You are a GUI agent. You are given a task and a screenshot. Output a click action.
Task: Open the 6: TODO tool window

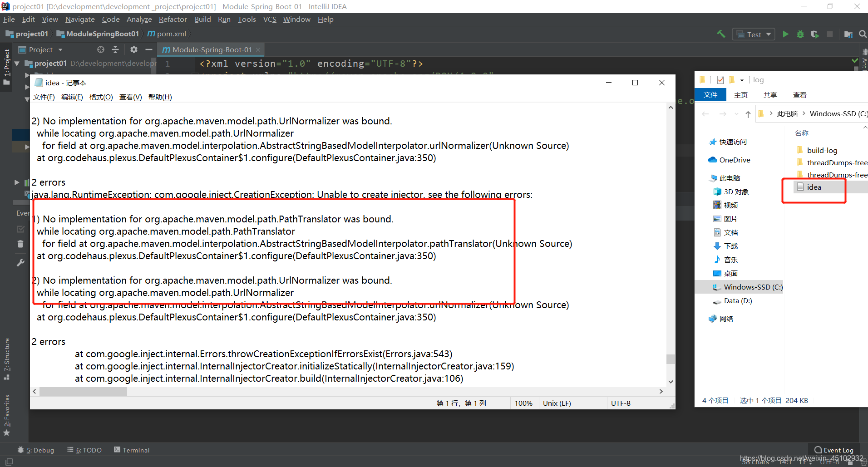click(x=84, y=450)
